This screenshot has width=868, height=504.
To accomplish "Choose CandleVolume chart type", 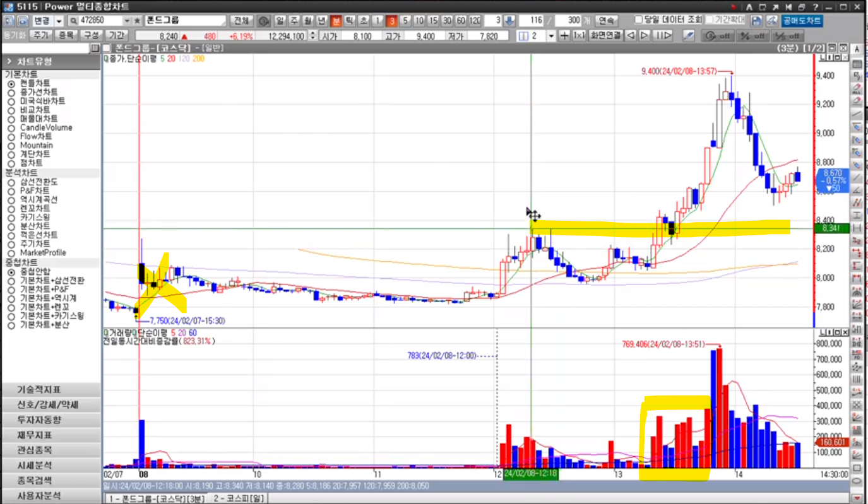I will [x=11, y=127].
